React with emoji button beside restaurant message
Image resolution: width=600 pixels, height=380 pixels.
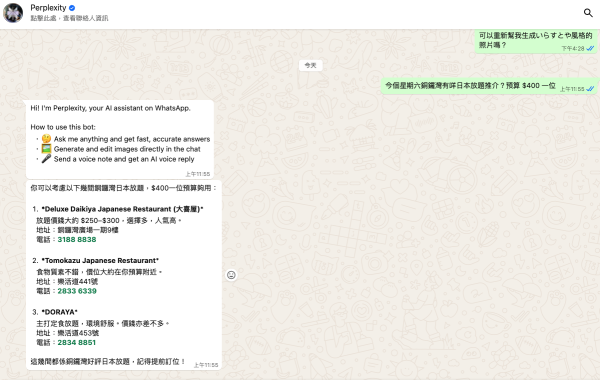[x=231, y=275]
